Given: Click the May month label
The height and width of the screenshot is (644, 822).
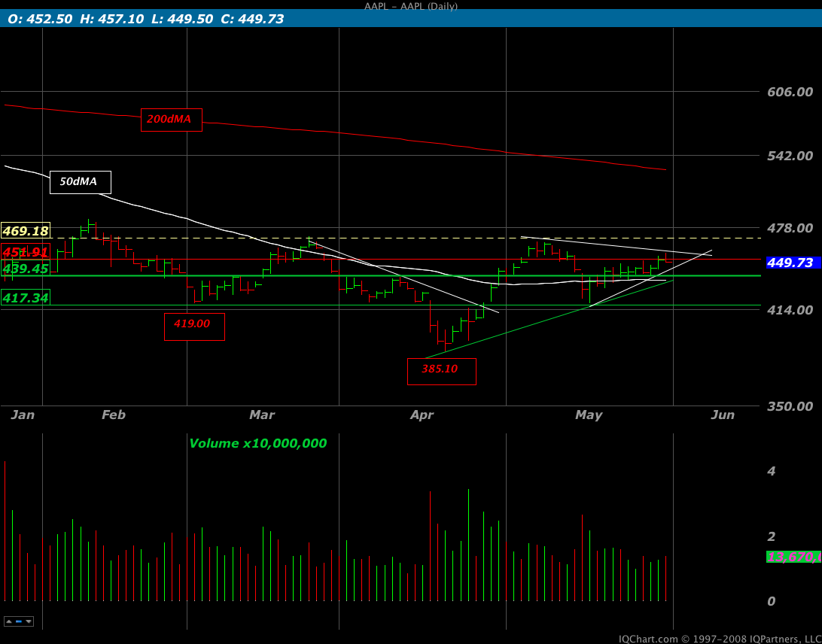Looking at the screenshot, I should (x=589, y=415).
